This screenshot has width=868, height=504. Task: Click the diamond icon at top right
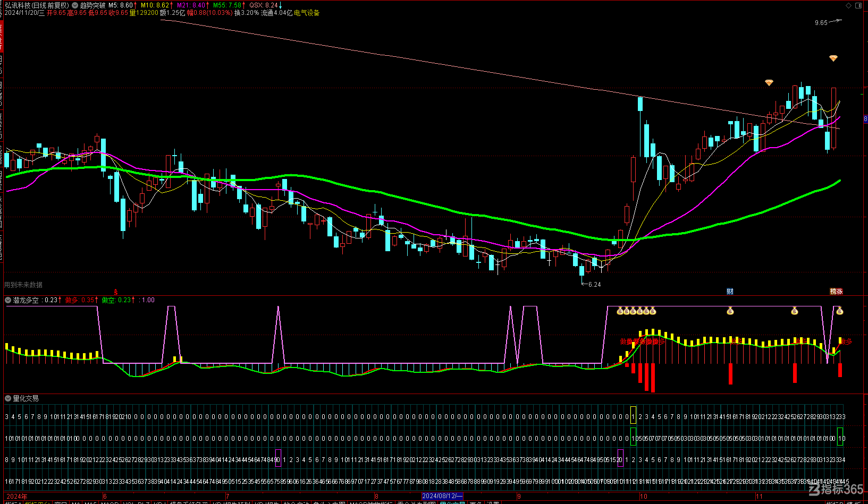848,5
